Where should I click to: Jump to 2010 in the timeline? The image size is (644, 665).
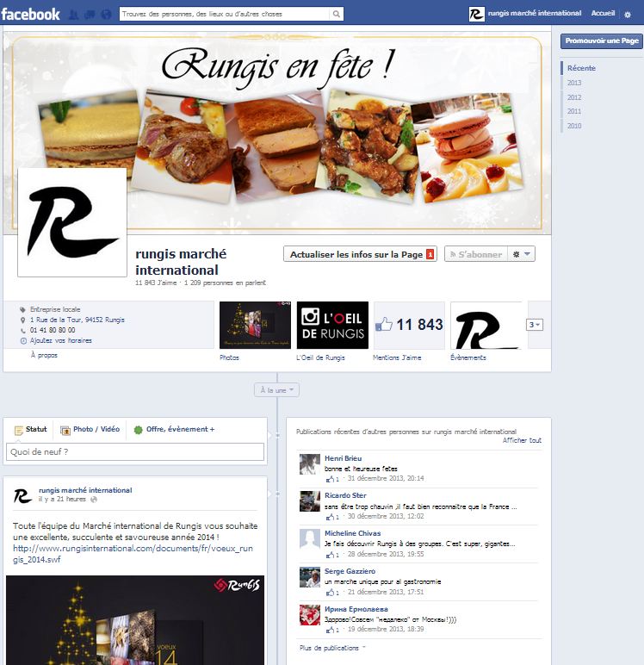(574, 126)
